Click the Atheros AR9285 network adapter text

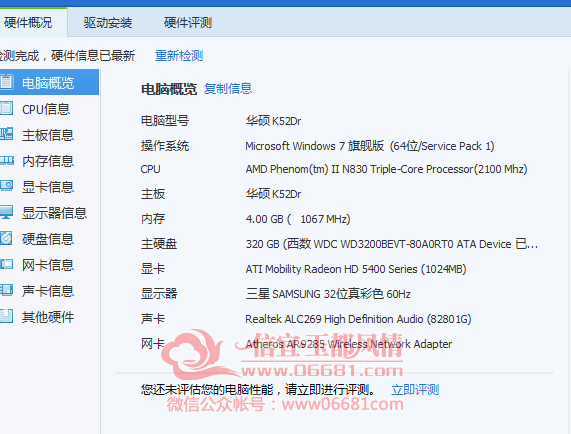pos(348,344)
